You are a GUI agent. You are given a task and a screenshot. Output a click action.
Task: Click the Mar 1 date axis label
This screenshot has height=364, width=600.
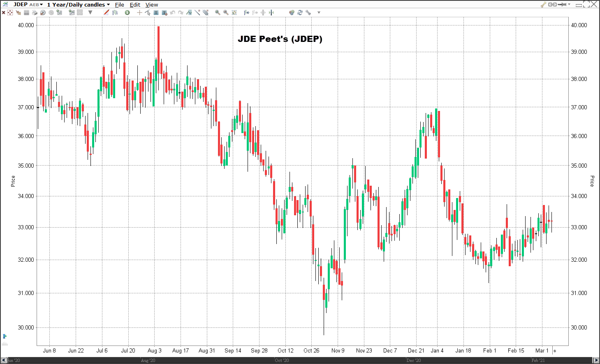542,350
